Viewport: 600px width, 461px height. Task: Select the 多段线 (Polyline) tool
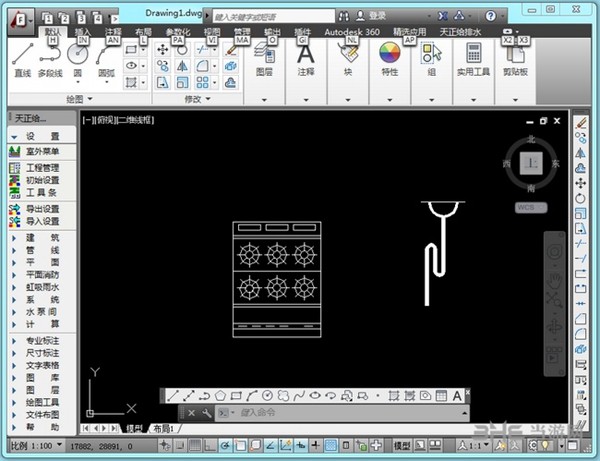pos(51,56)
